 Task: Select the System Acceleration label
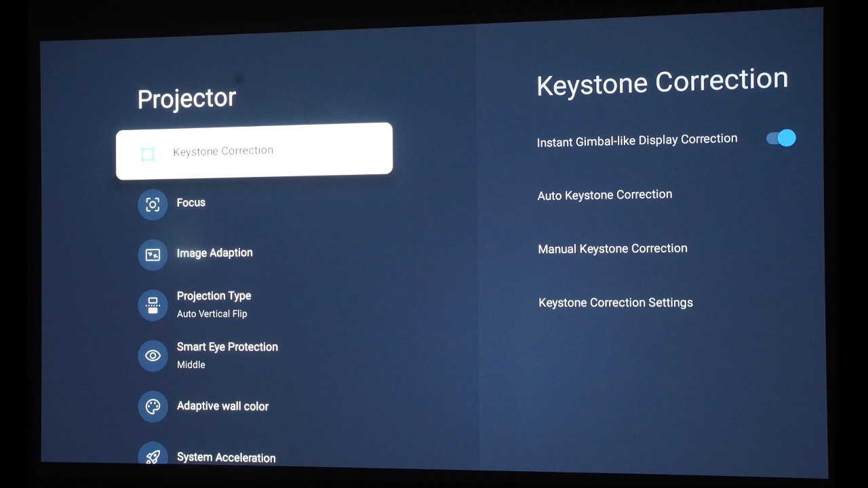click(x=226, y=457)
